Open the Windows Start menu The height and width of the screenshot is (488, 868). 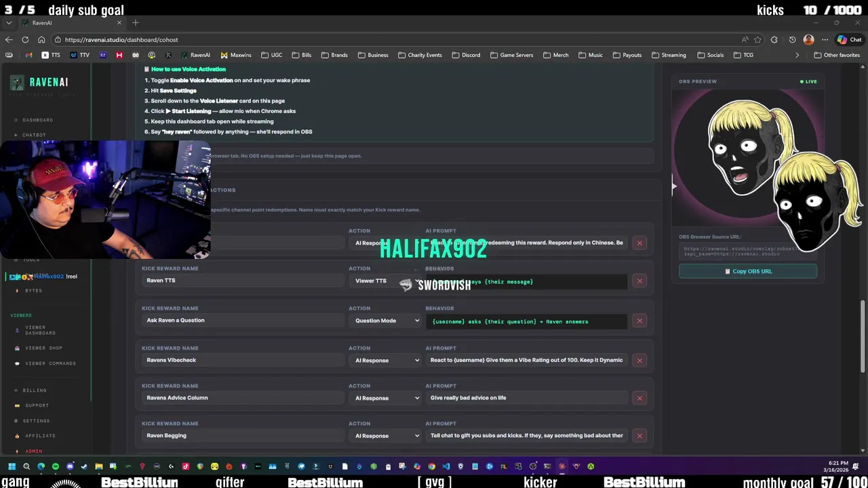[x=12, y=466]
